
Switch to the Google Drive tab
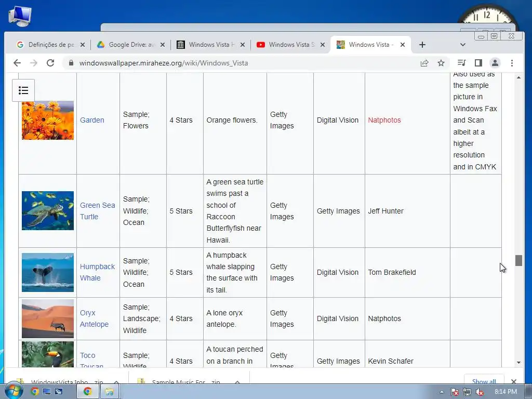click(x=130, y=45)
